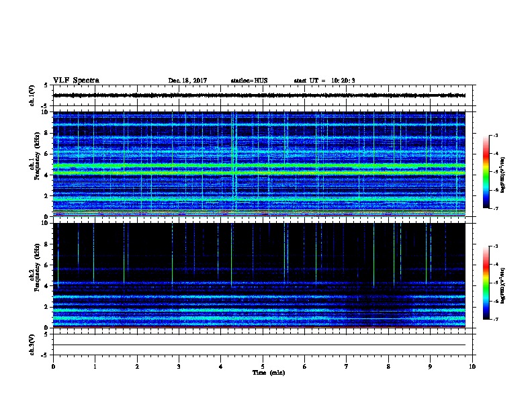This screenshot has width=532, height=411.
Task: Click the "Time (min)" axis label
Action: [x=269, y=373]
